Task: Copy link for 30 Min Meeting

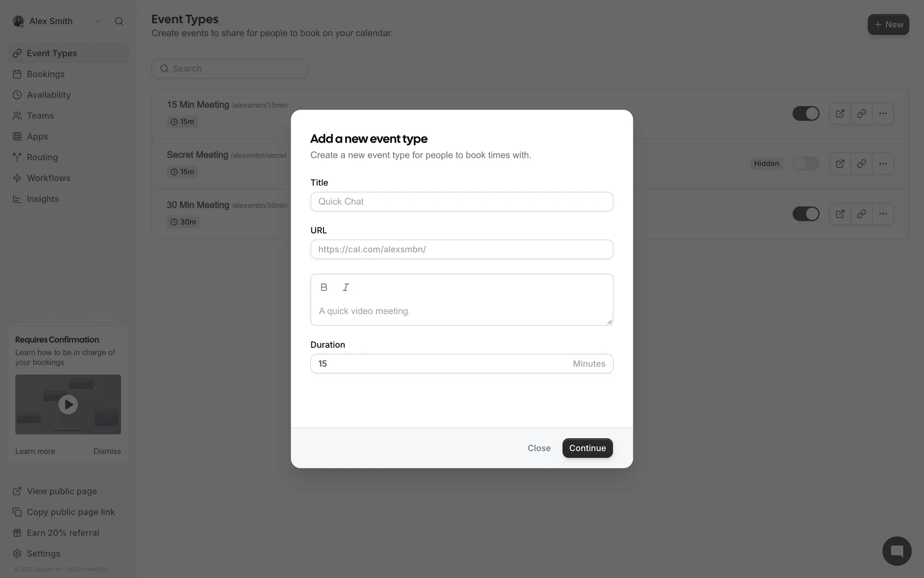Action: tap(861, 214)
